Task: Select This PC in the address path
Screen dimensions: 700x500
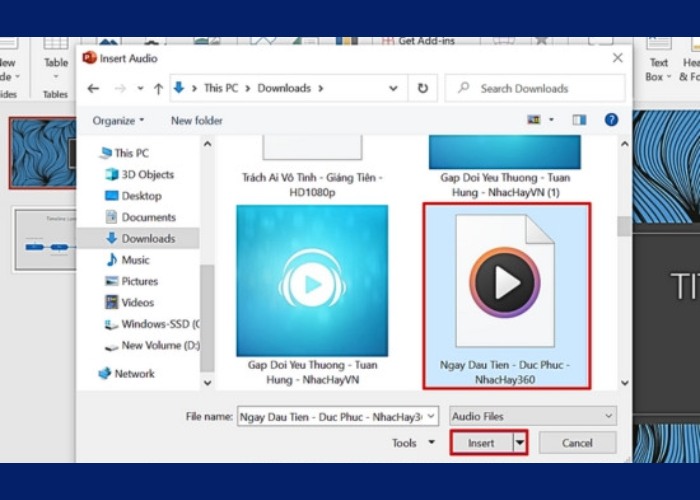Action: 221,88
